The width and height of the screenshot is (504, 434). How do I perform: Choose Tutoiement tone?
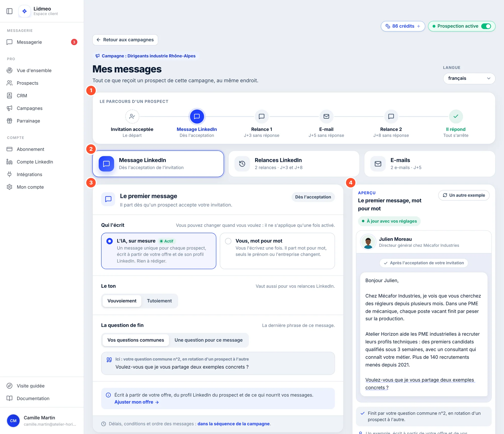pyautogui.click(x=159, y=301)
